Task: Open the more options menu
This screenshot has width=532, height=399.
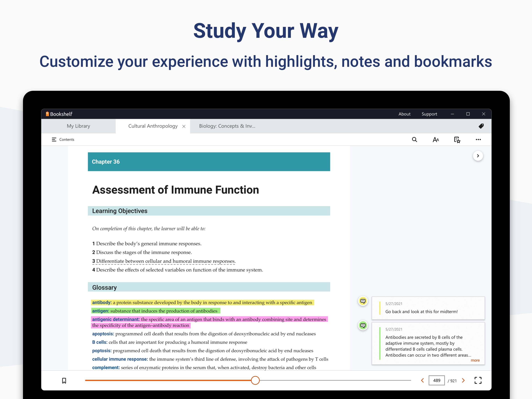Action: pyautogui.click(x=478, y=139)
